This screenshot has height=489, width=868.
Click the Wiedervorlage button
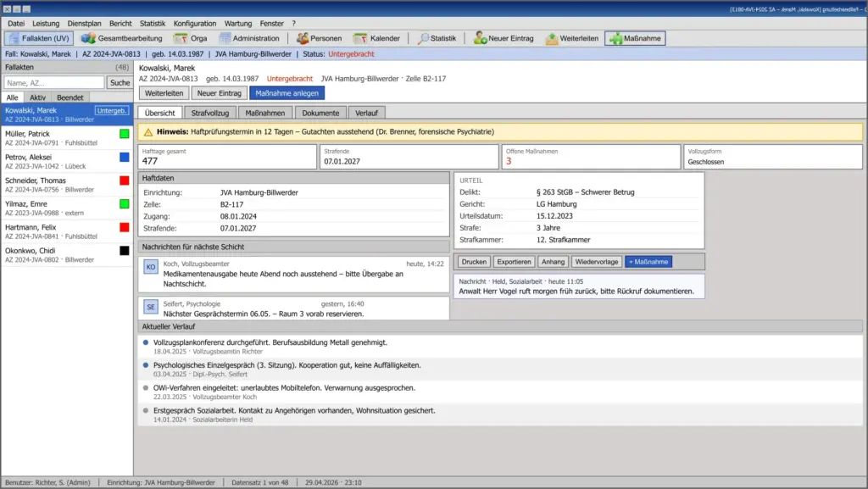(596, 262)
